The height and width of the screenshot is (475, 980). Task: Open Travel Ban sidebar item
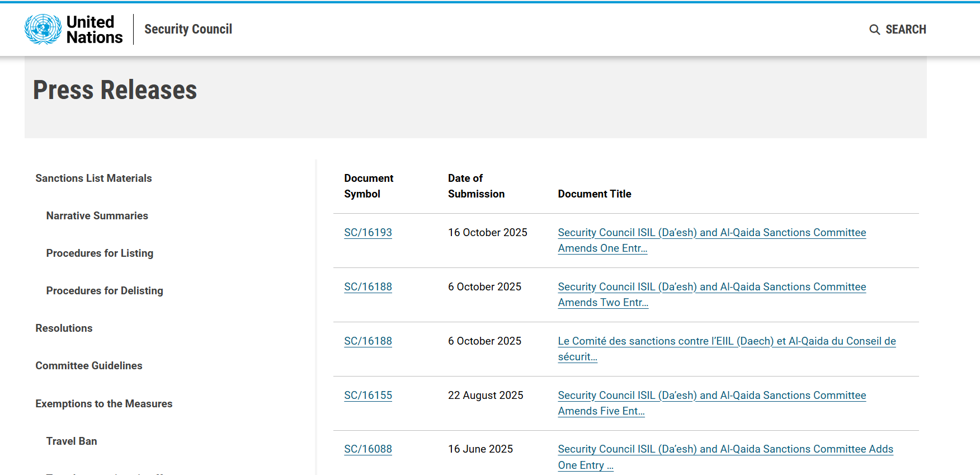pyautogui.click(x=72, y=441)
